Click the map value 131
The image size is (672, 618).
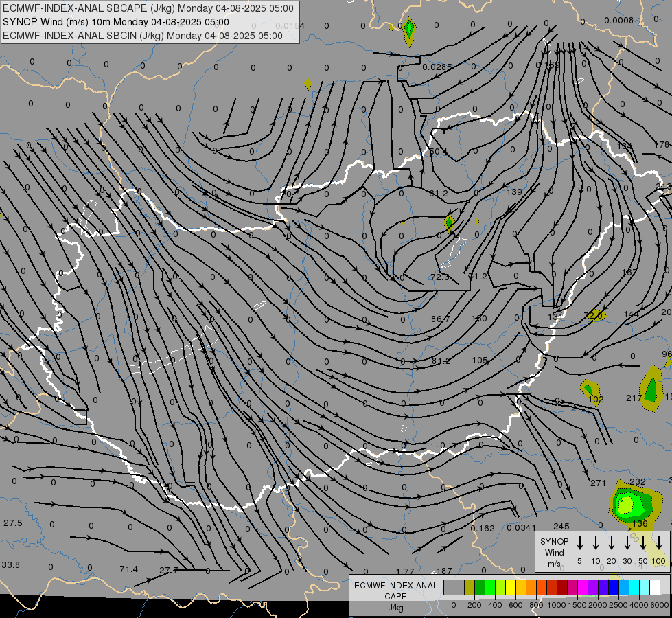tap(555, 317)
